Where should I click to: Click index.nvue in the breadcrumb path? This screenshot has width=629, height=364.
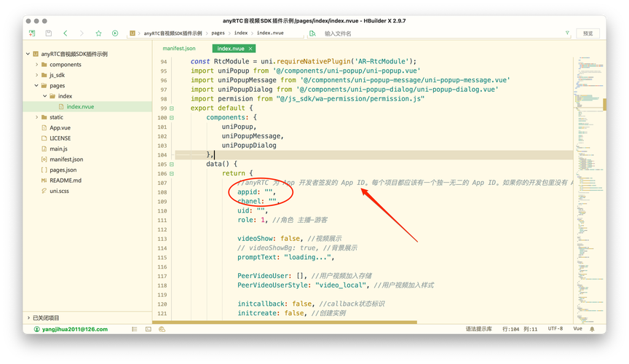(x=270, y=33)
